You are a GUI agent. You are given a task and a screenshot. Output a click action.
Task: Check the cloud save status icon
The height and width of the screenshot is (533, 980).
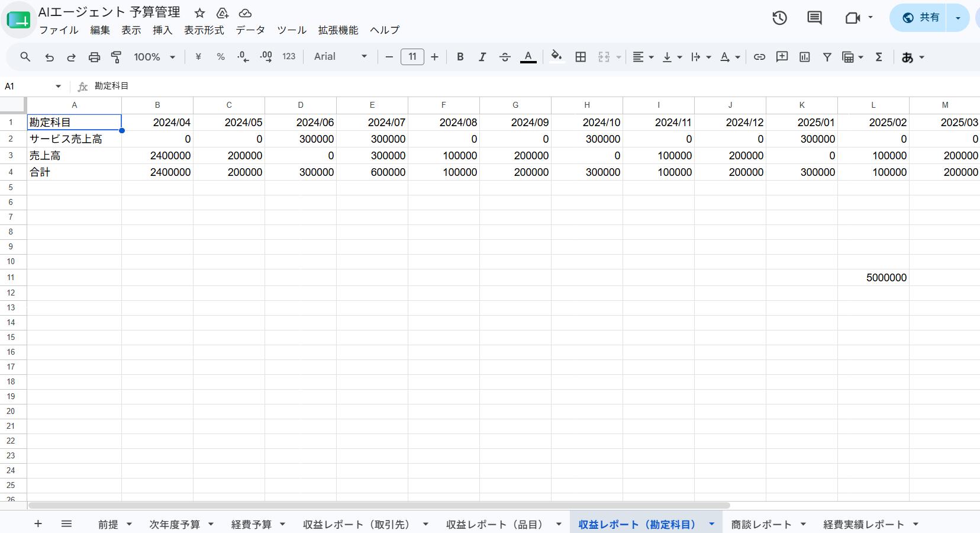click(x=245, y=13)
